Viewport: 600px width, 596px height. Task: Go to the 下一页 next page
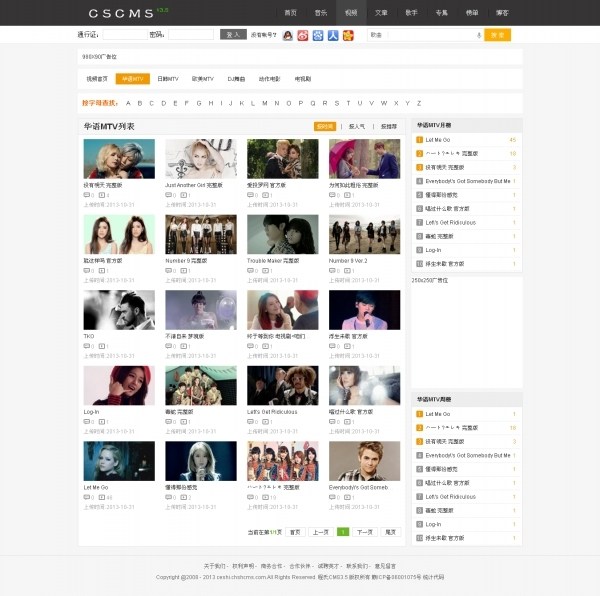364,532
